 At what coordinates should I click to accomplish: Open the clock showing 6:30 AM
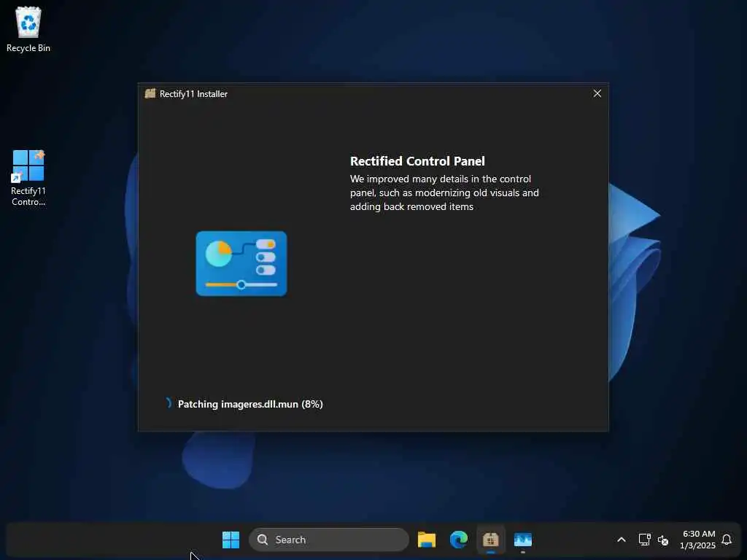coord(698,540)
